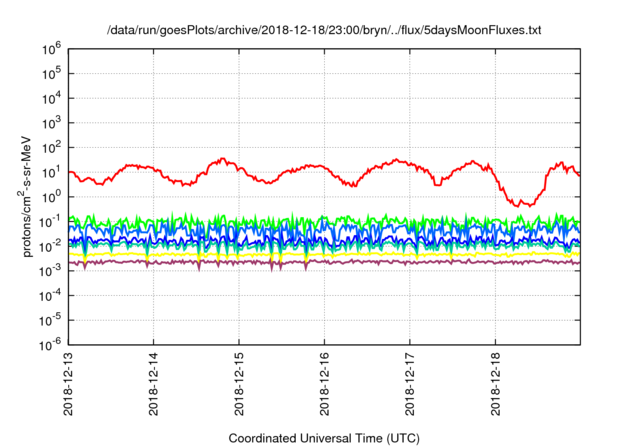
Task: Click the 10^-1 y-axis tick label
Action: [51, 222]
